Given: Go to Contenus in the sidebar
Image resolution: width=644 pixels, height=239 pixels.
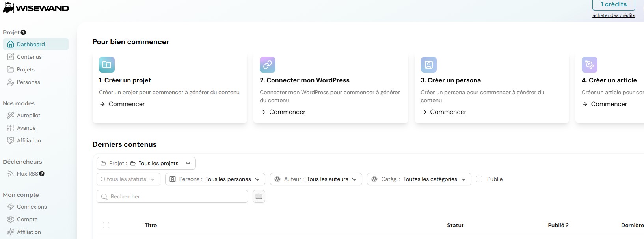Looking at the screenshot, I should pos(29,57).
